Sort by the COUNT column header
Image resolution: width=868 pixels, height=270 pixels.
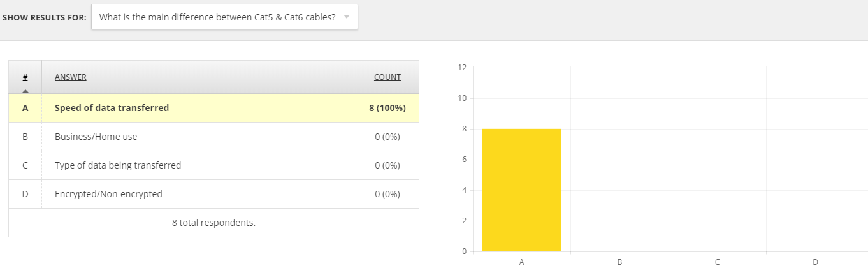(387, 77)
